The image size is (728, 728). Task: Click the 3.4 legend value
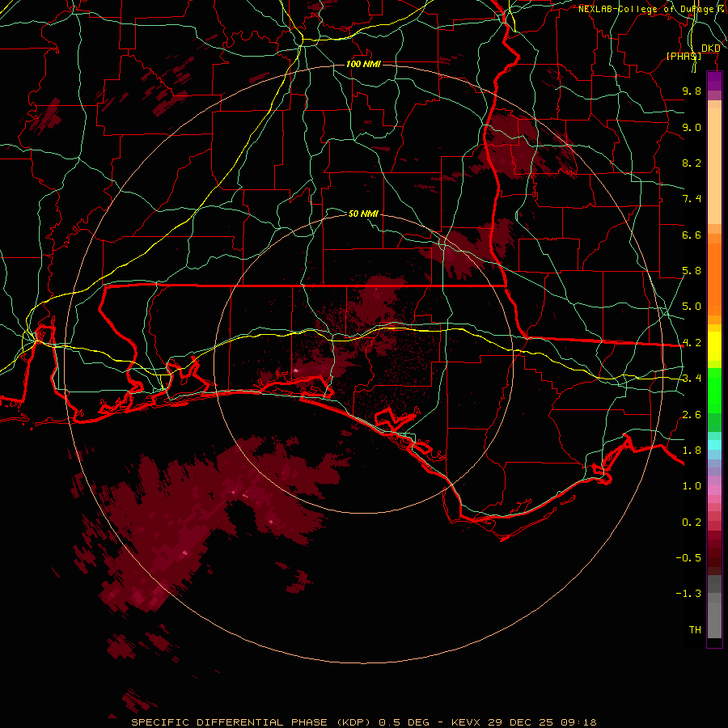[x=692, y=379]
